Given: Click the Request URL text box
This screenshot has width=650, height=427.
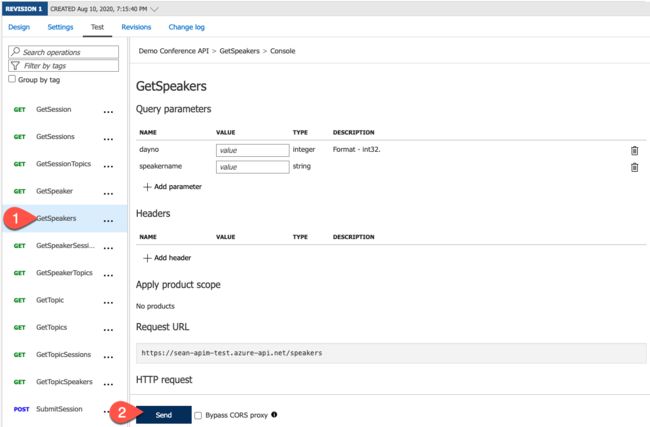Looking at the screenshot, I should [391, 353].
